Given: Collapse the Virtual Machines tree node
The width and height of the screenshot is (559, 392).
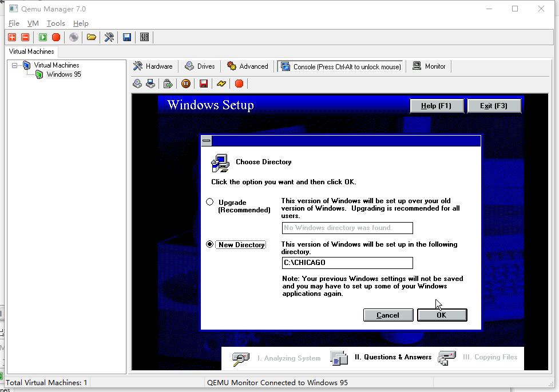Looking at the screenshot, I should point(15,65).
